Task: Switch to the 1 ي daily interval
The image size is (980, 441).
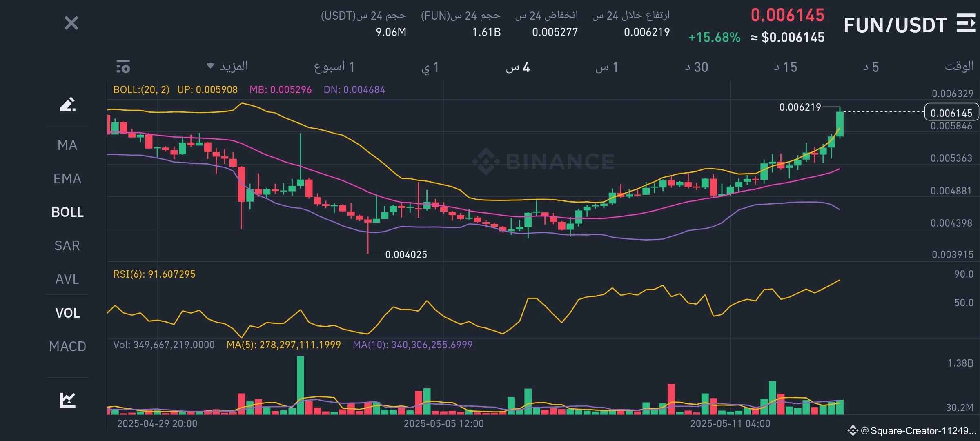Action: point(430,67)
